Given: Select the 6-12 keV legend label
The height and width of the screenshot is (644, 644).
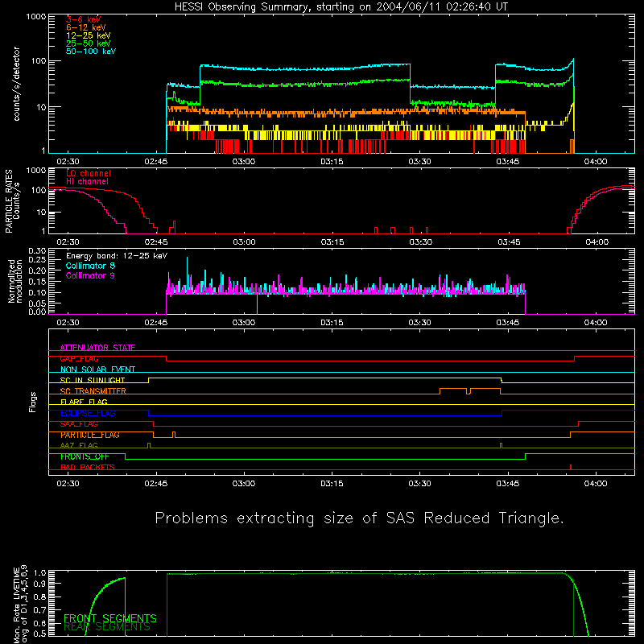Looking at the screenshot, I should [x=86, y=27].
